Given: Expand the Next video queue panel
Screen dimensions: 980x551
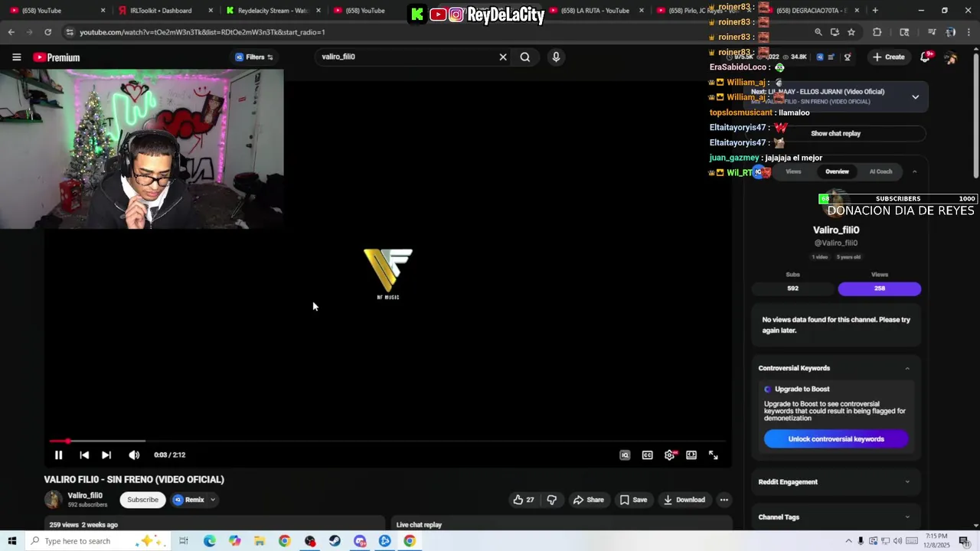Looking at the screenshot, I should click(915, 96).
